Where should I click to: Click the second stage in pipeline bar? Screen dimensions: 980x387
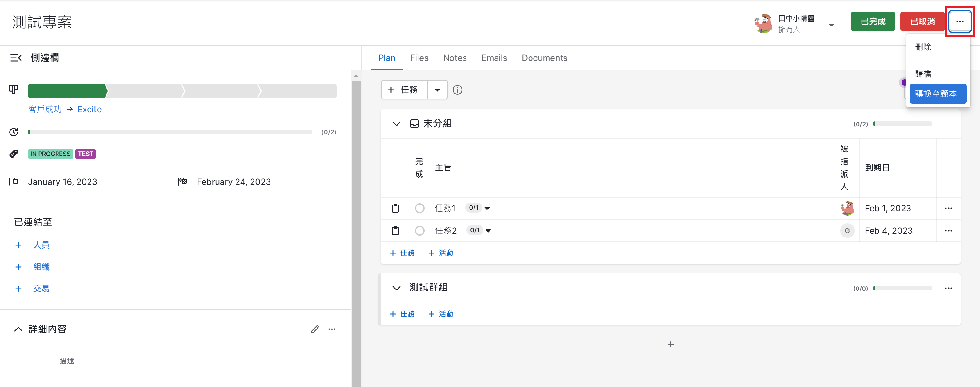tap(145, 91)
